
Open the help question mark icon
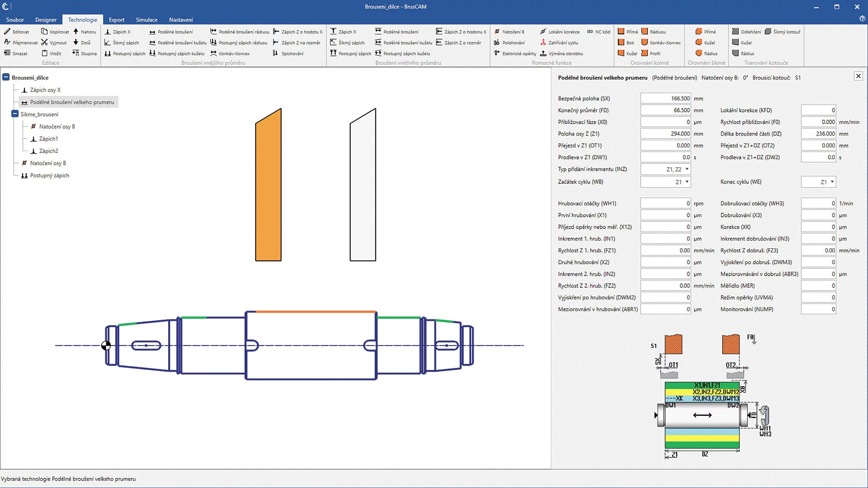pyautogui.click(x=862, y=19)
